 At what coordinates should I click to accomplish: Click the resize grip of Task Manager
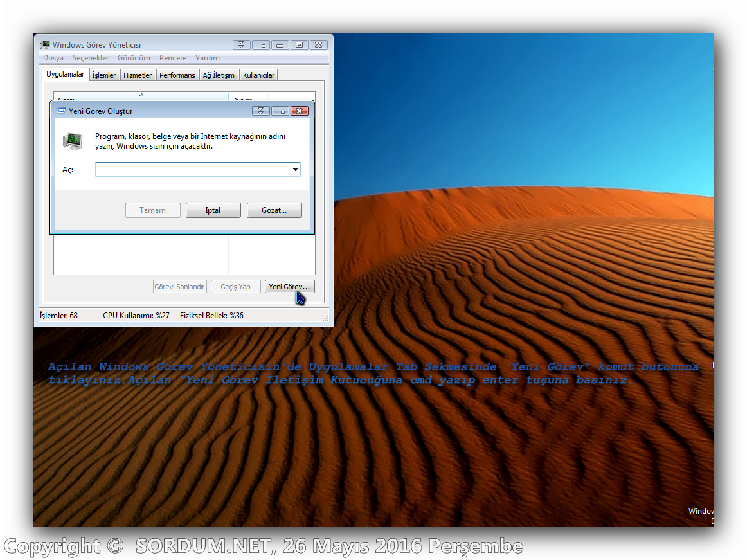coord(326,318)
